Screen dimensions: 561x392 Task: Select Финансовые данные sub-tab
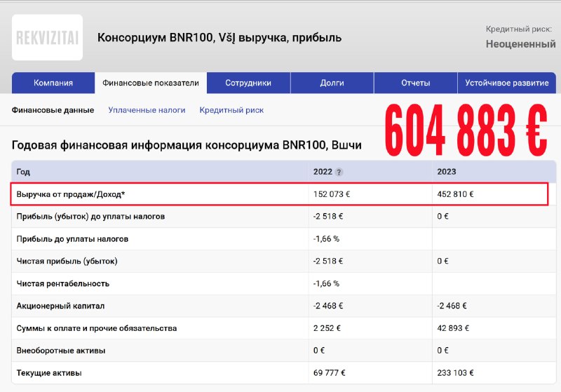coord(53,110)
